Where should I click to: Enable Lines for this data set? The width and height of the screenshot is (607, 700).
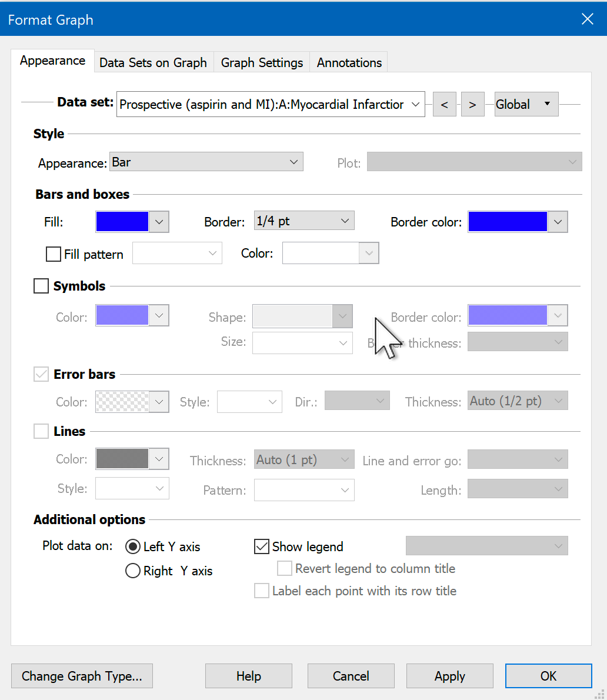tap(41, 432)
